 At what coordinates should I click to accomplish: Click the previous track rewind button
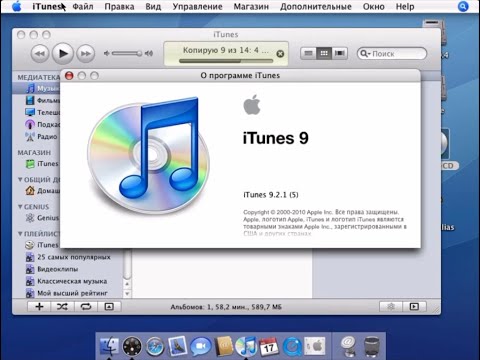click(40, 53)
